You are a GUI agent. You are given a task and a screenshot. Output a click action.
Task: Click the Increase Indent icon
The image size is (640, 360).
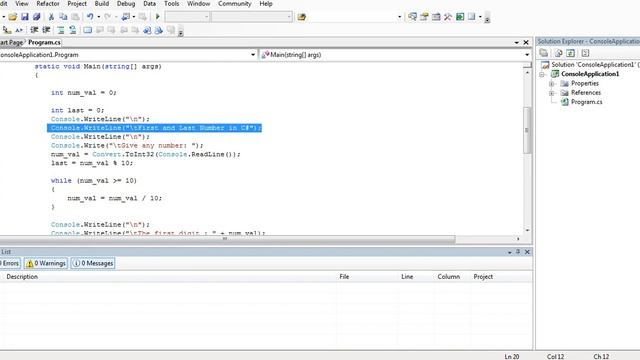[46, 30]
